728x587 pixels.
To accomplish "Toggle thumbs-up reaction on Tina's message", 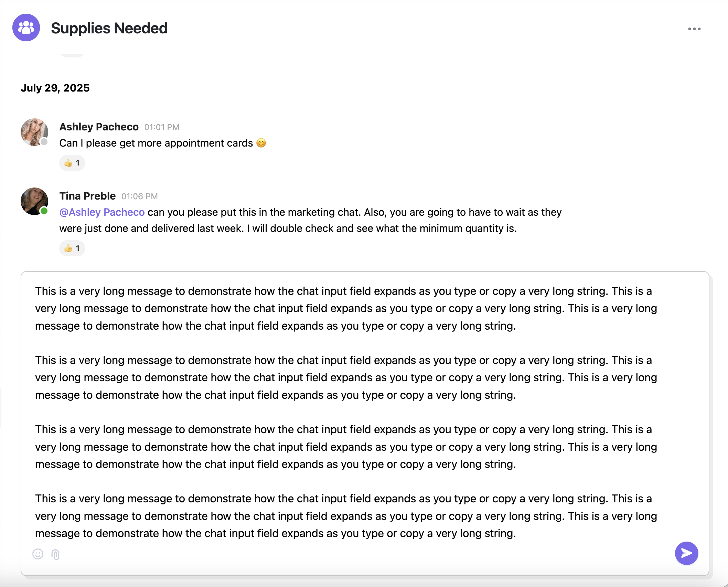I will [72, 248].
